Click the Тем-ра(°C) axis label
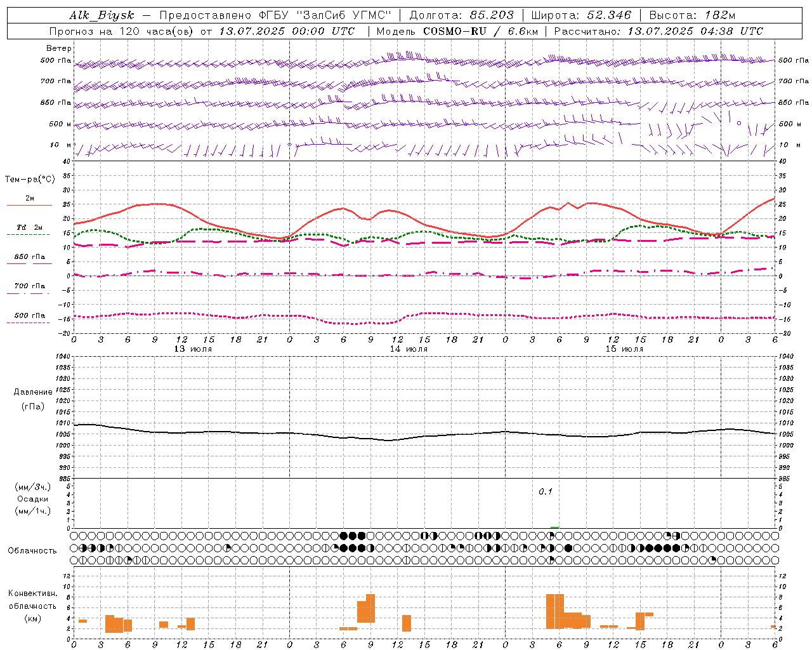Viewport: 812px width, 650px height. tap(30, 180)
